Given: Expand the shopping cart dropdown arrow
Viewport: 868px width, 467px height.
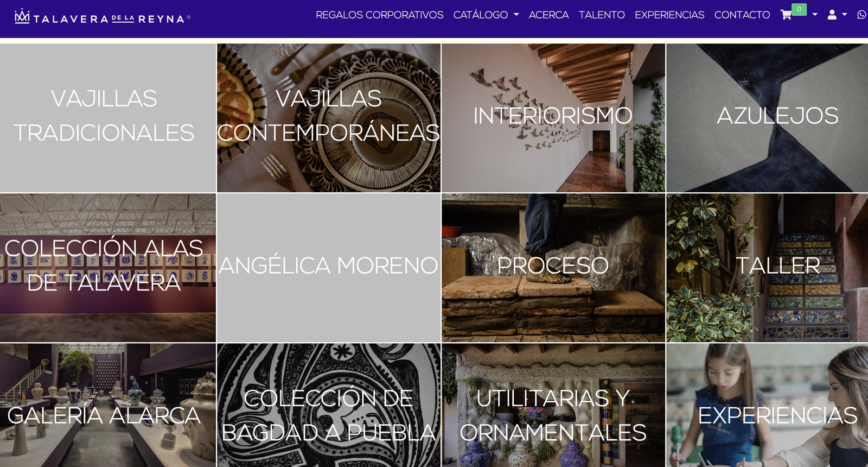Looking at the screenshot, I should (815, 15).
